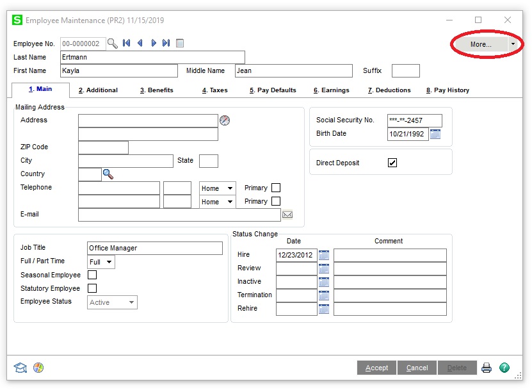This screenshot has height=392, width=532.
Task: Click the ZIP Code field
Action: [103, 147]
